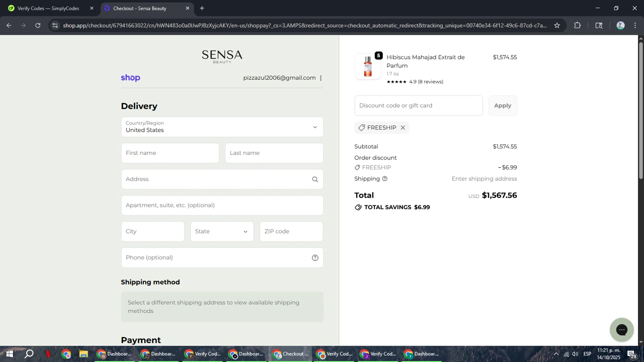Open File Explorer from taskbar

point(83,354)
